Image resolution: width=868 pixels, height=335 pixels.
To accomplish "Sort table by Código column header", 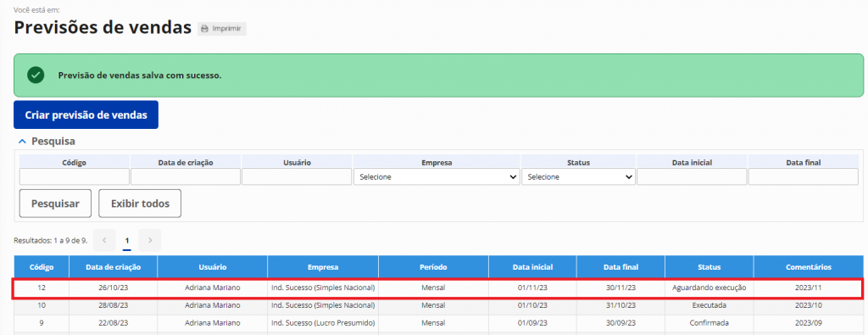I will (x=42, y=267).
